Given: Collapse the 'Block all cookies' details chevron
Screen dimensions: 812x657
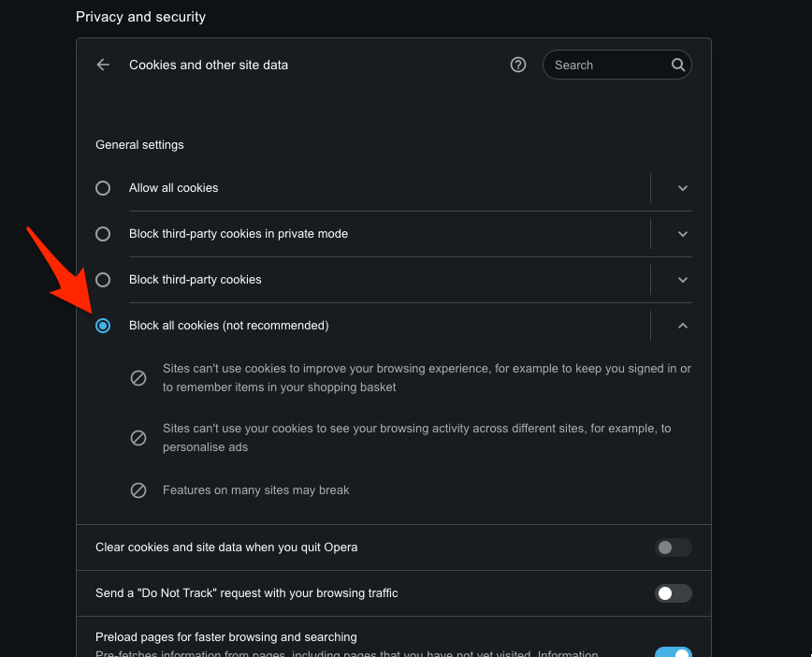Looking at the screenshot, I should click(683, 326).
